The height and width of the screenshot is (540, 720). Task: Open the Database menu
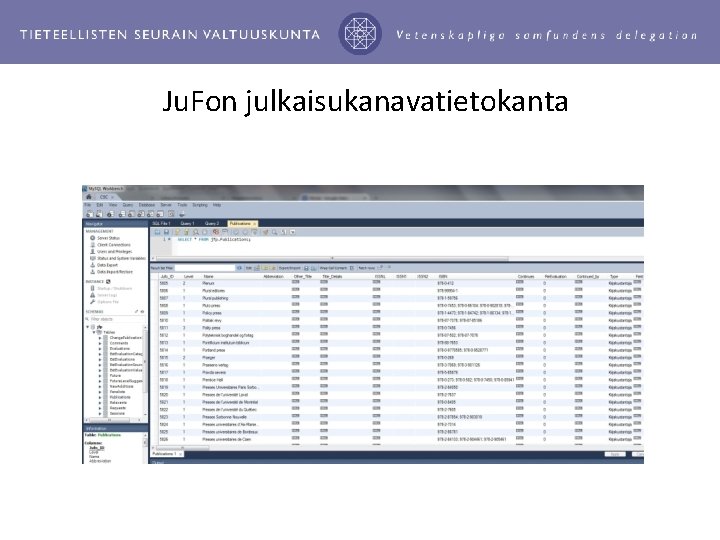point(147,205)
